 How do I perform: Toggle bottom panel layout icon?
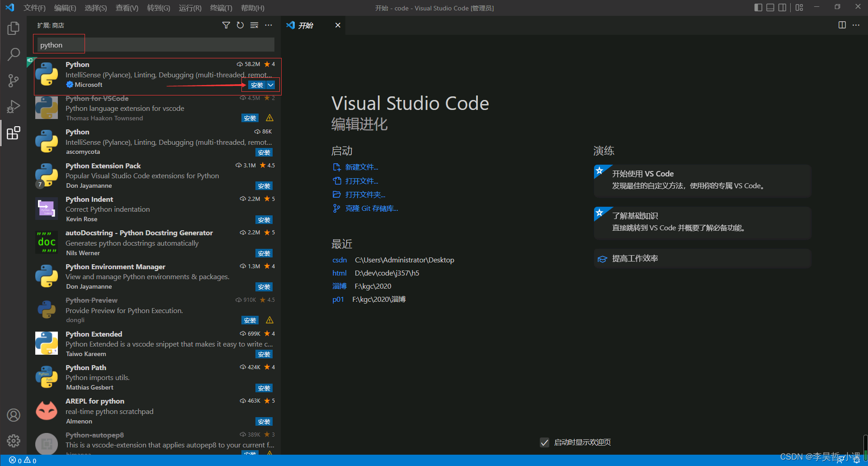pyautogui.click(x=770, y=8)
